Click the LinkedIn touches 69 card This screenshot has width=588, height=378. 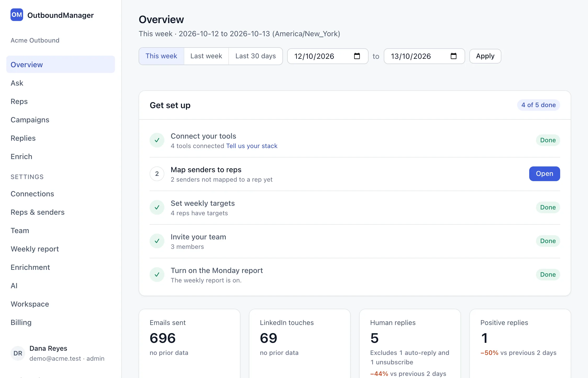[x=300, y=343]
